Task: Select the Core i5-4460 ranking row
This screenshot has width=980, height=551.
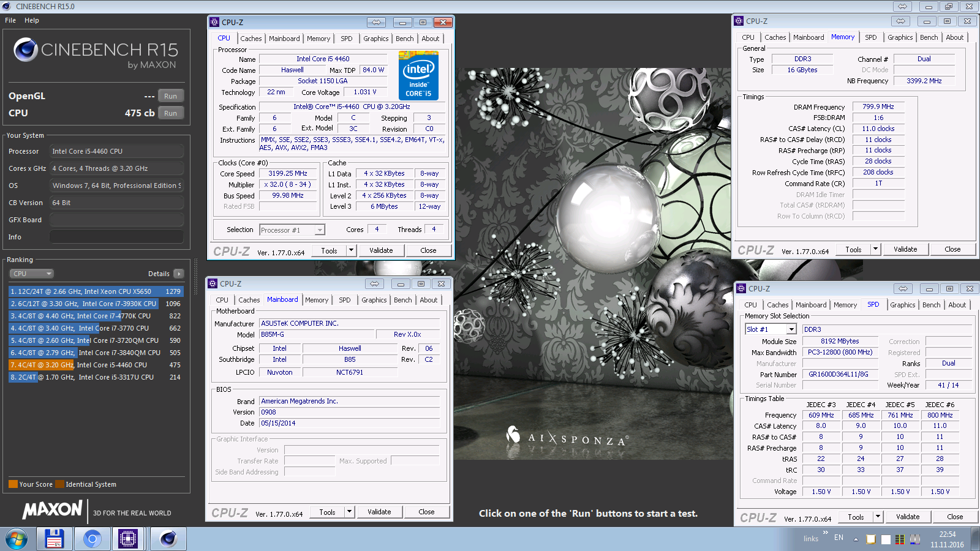Action: click(96, 365)
